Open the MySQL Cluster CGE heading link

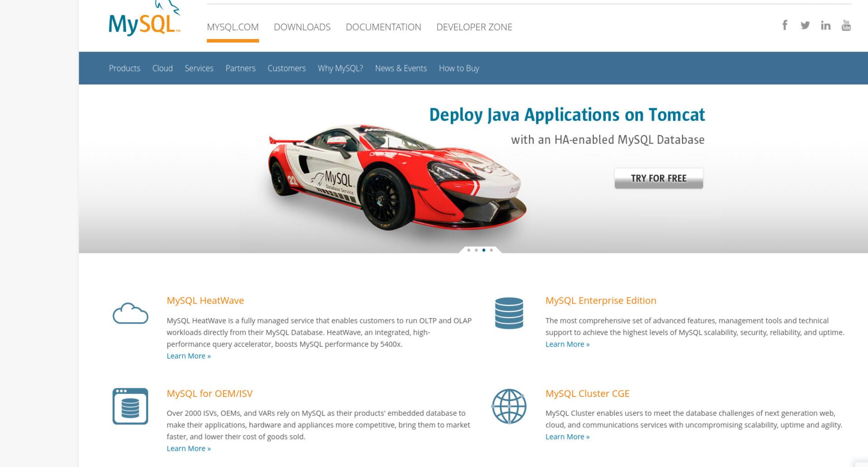point(587,394)
